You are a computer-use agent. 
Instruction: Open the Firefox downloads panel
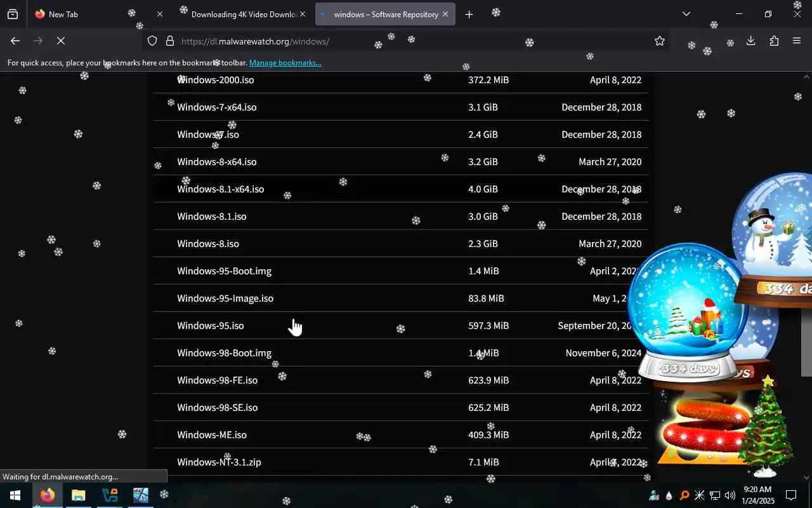(750, 41)
